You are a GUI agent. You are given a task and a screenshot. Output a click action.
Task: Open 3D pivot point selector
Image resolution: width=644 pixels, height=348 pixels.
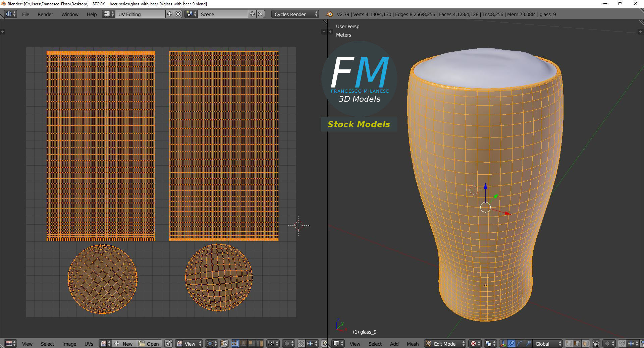[490, 344]
